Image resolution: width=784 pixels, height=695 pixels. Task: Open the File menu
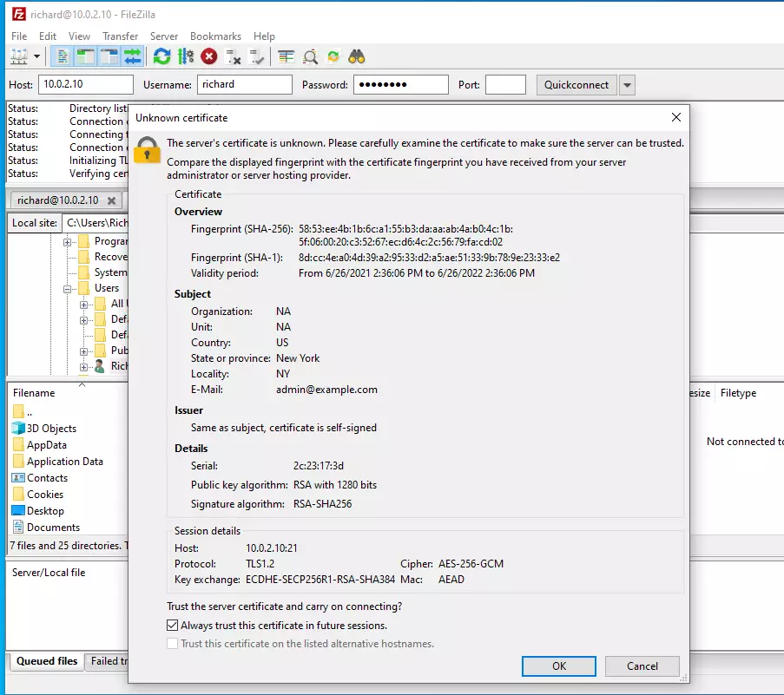(19, 36)
